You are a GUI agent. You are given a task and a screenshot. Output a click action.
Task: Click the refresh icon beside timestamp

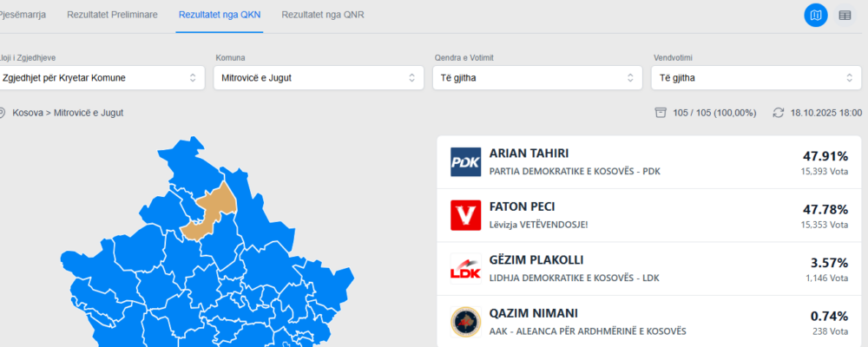779,113
